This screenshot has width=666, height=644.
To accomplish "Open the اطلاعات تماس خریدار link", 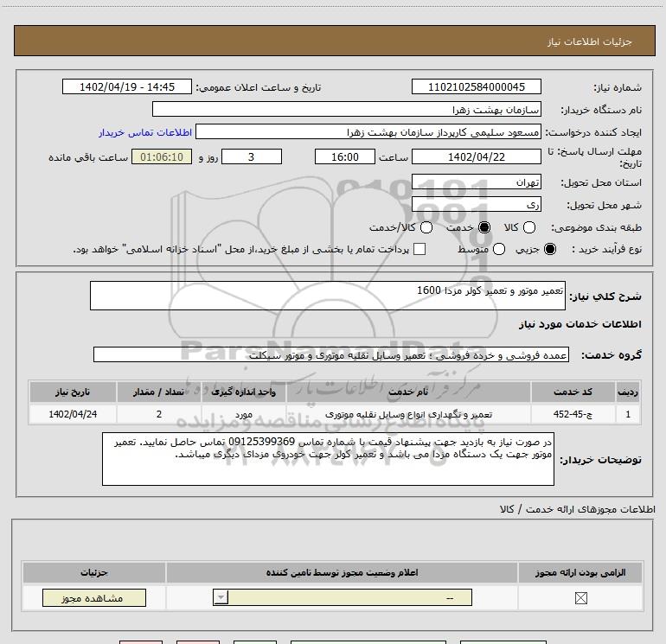I will 145,132.
